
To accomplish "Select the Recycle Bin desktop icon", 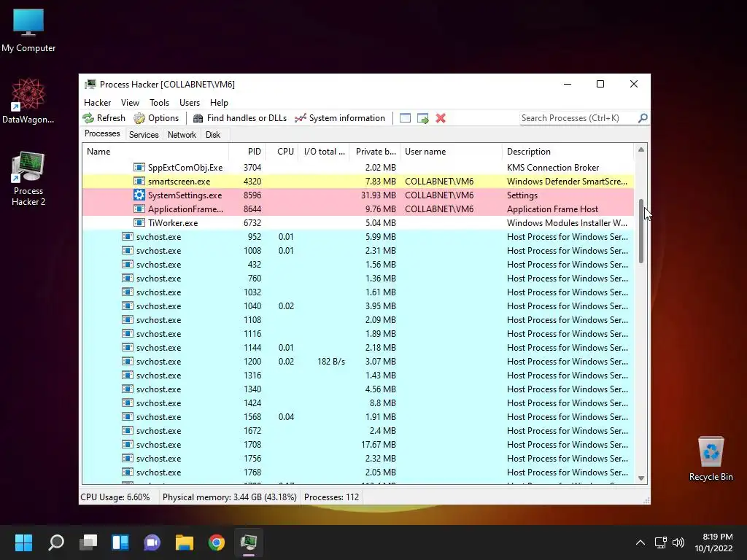I will pyautogui.click(x=711, y=459).
